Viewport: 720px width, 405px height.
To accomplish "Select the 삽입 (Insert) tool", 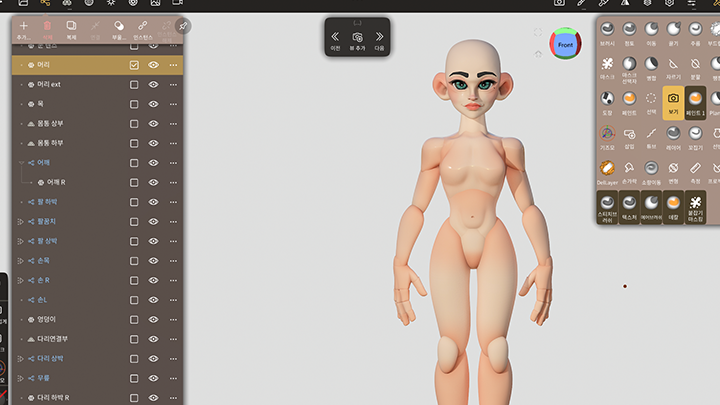I will [x=629, y=138].
